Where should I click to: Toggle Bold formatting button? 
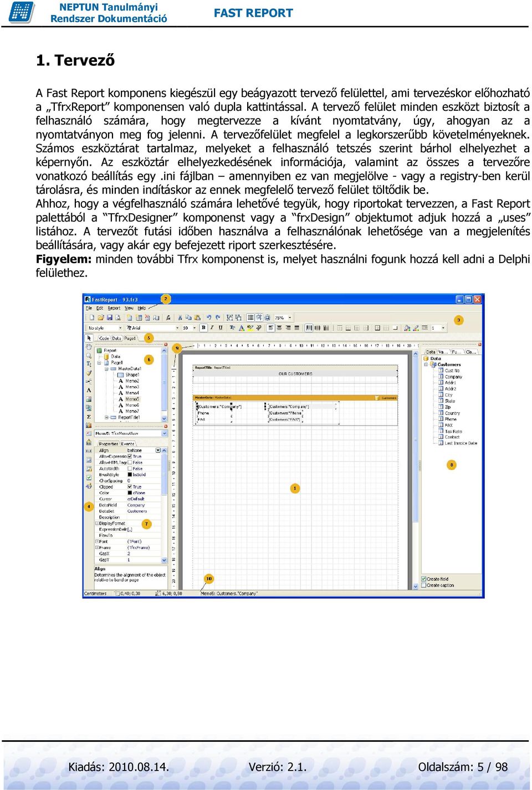(x=203, y=327)
